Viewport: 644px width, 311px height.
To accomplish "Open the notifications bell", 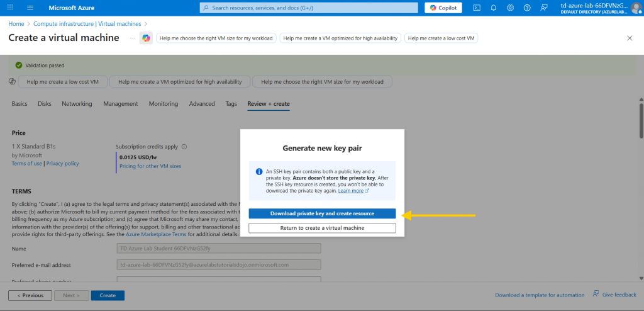I will [494, 8].
